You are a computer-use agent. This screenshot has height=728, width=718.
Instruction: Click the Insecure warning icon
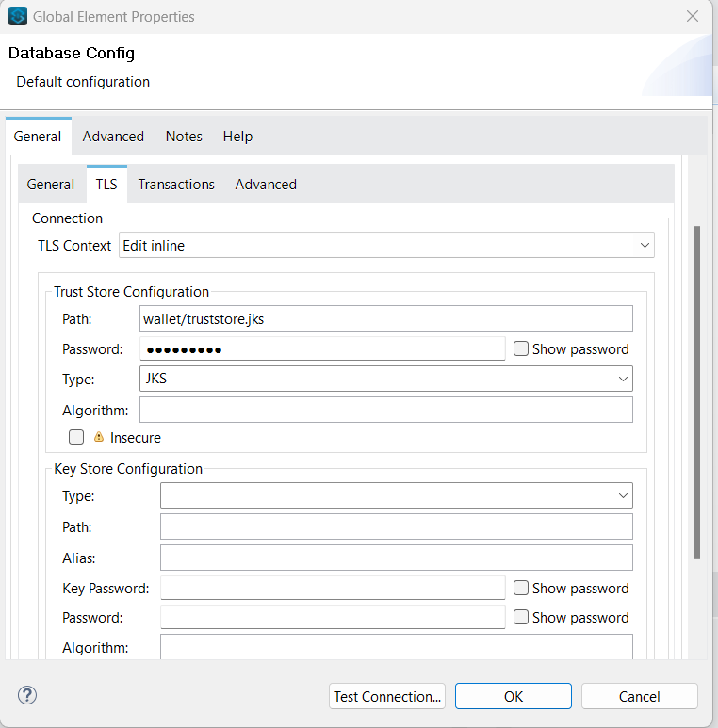click(99, 437)
